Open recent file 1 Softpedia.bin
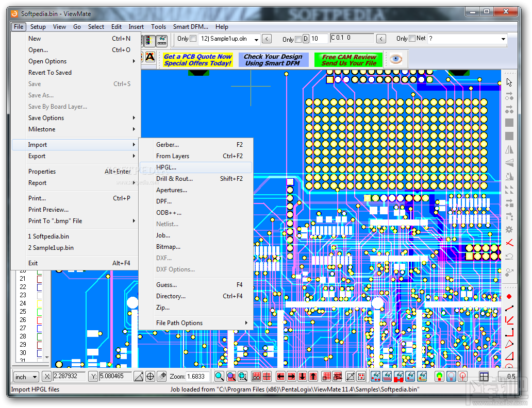The width and height of the screenshot is (532, 408). click(76, 236)
